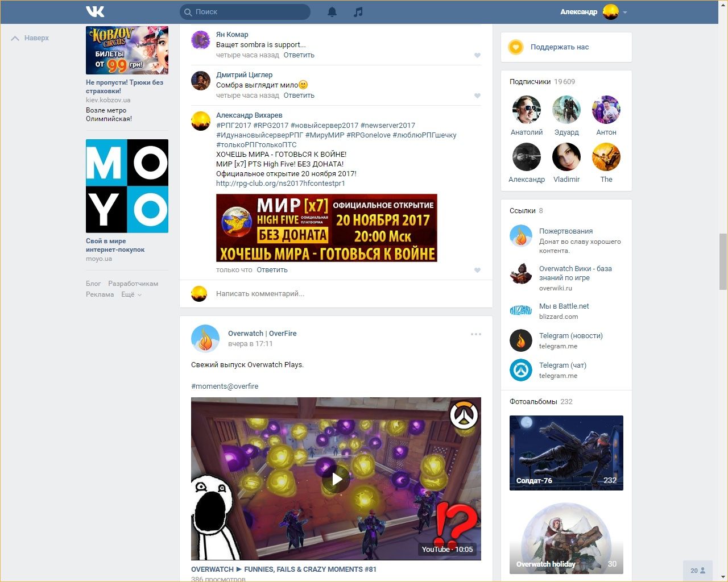The width and height of the screenshot is (728, 582).
Task: Open the Telegram (новости) icon
Action: (x=521, y=340)
